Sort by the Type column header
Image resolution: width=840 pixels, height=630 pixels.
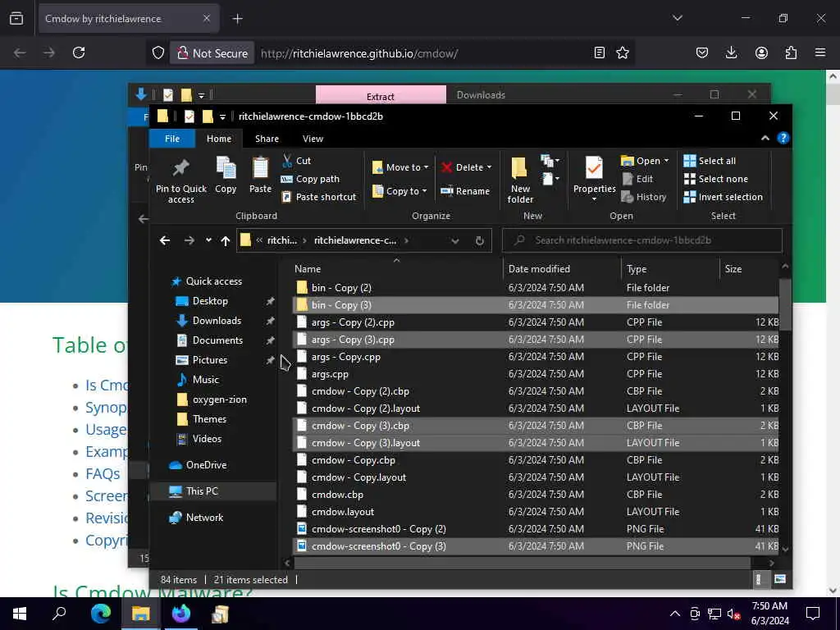coord(671,269)
